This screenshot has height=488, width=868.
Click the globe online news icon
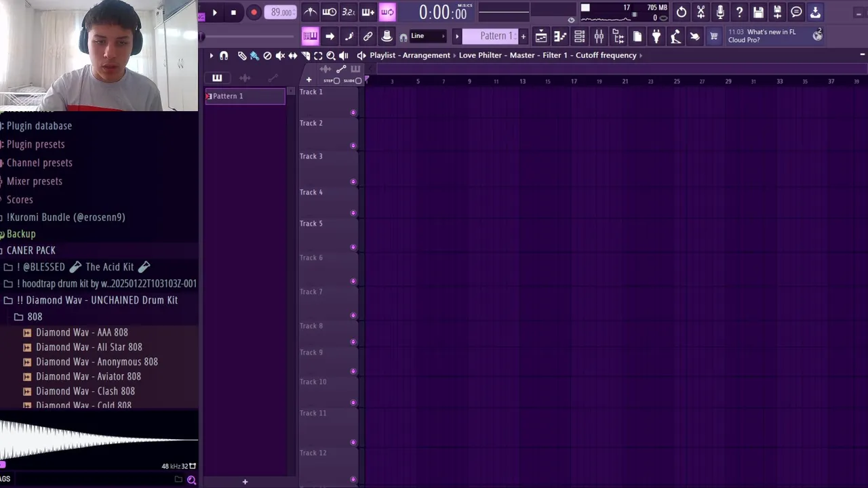tap(817, 35)
